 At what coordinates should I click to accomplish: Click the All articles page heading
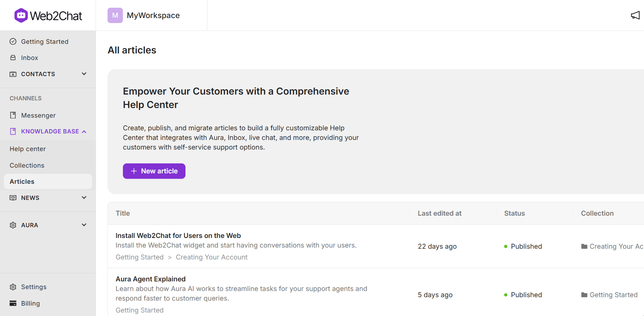coord(132,50)
